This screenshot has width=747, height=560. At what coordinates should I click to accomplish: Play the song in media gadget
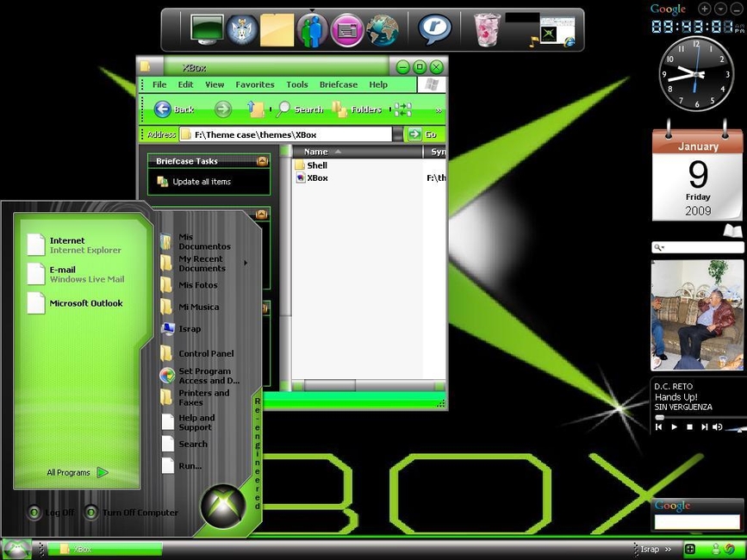click(674, 427)
